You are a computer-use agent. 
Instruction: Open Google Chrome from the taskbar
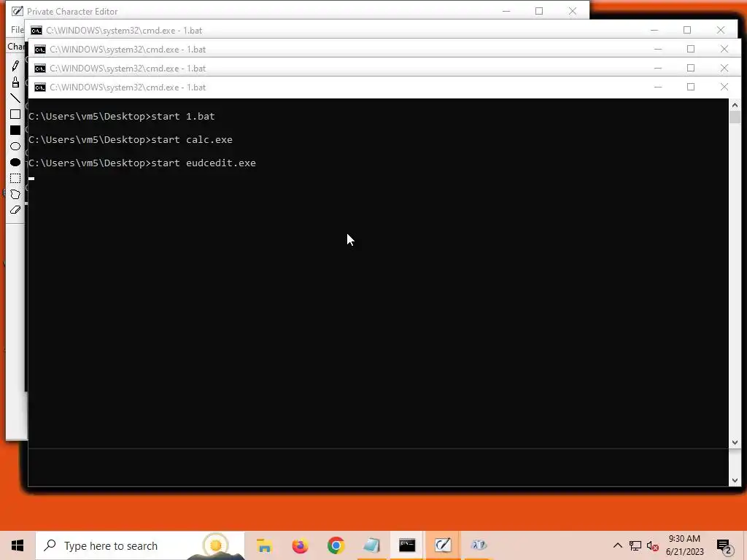point(336,545)
